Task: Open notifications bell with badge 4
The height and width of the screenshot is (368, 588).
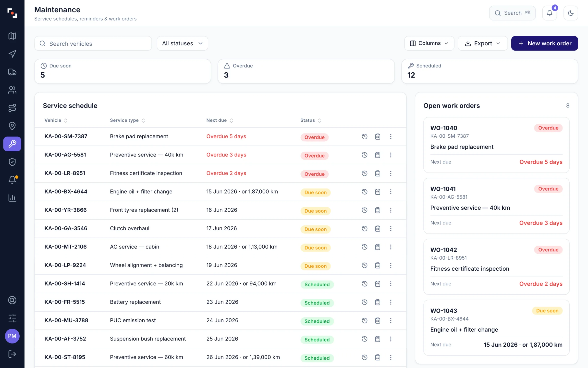Action: point(550,13)
